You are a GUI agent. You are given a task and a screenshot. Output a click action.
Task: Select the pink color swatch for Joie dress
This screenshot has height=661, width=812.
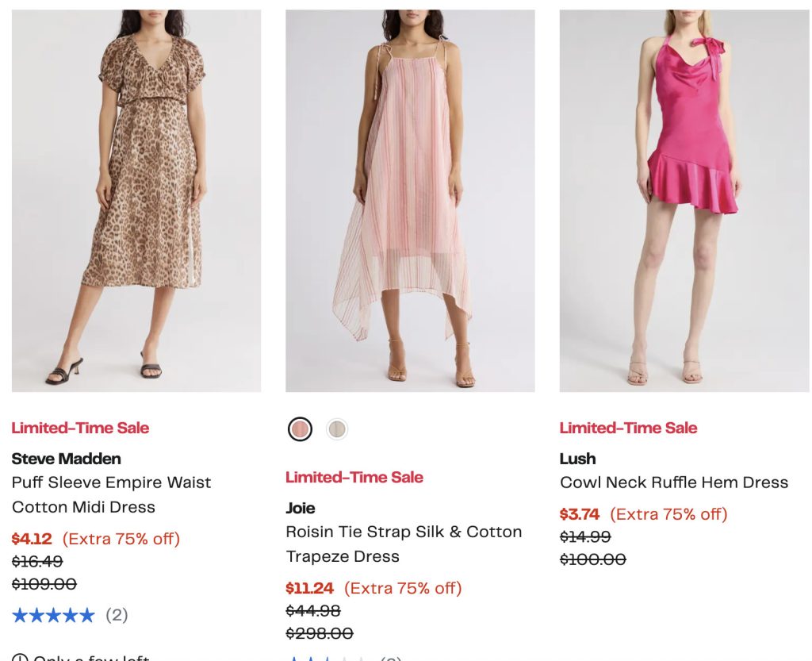point(301,429)
